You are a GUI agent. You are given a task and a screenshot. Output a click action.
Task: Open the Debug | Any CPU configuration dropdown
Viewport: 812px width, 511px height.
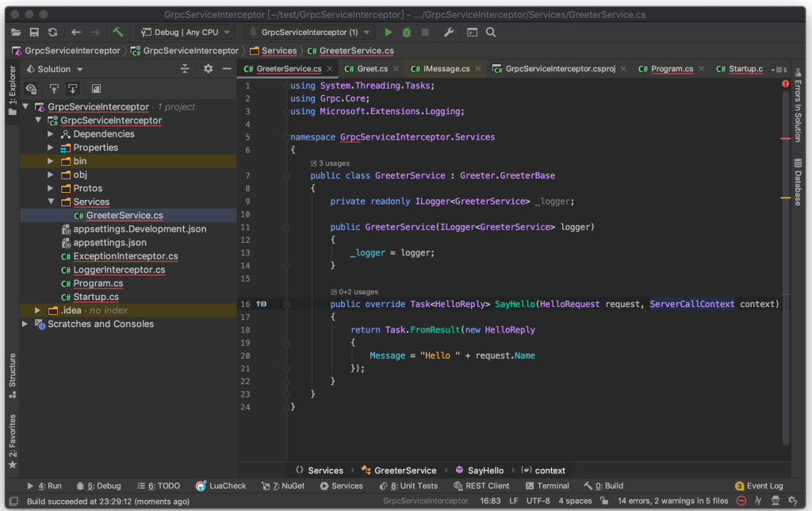(x=186, y=32)
